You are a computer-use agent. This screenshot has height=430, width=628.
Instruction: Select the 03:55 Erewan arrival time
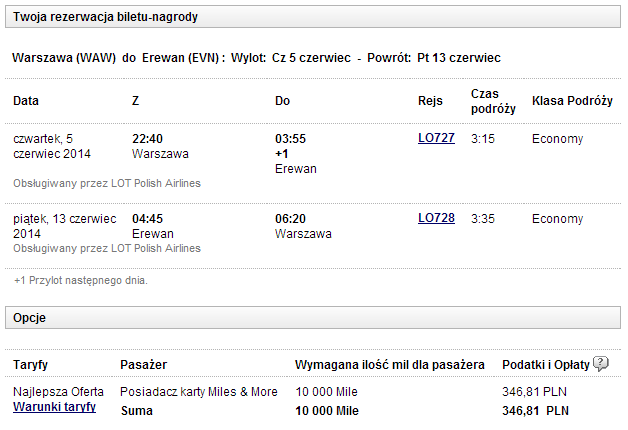292,138
